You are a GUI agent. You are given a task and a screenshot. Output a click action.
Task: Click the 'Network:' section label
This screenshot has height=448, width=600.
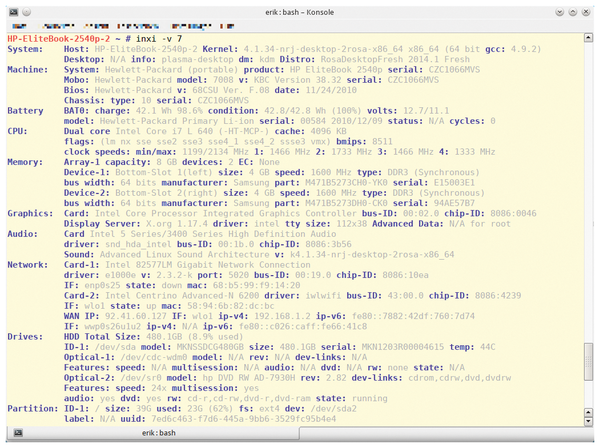[28, 265]
